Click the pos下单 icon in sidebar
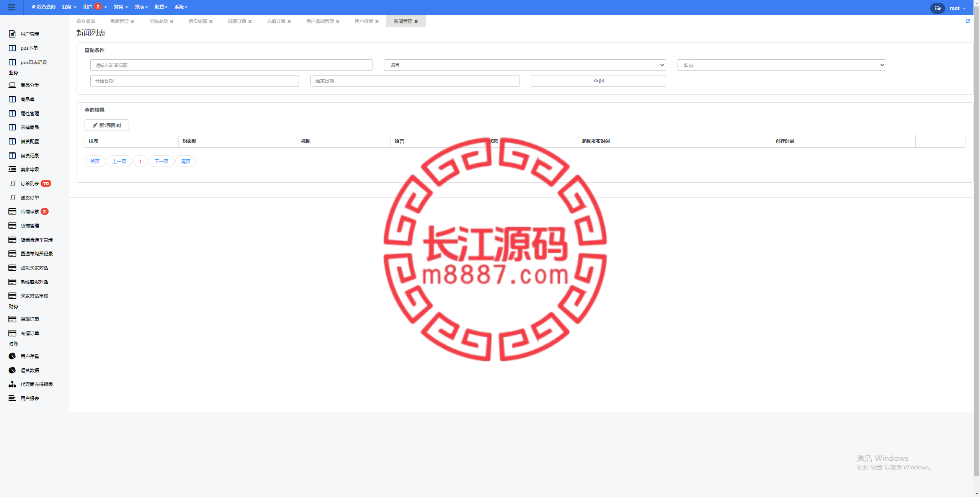Image resolution: width=980 pixels, height=497 pixels. 12,48
